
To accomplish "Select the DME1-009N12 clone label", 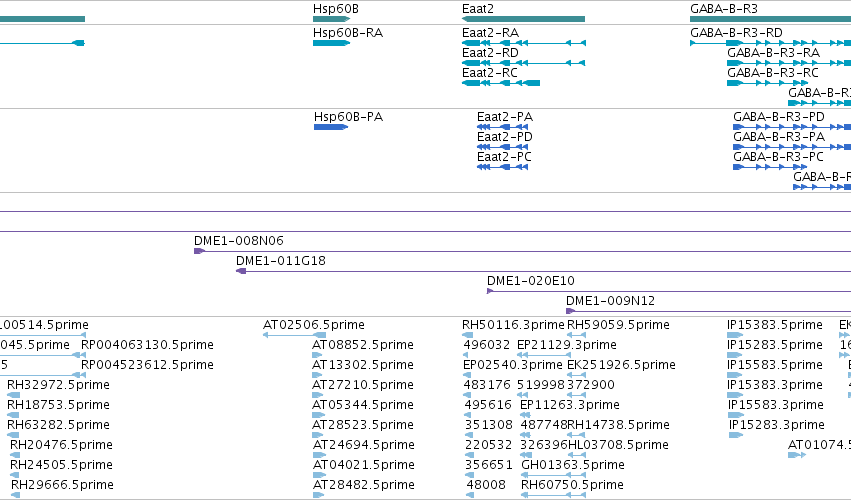I will [x=611, y=301].
